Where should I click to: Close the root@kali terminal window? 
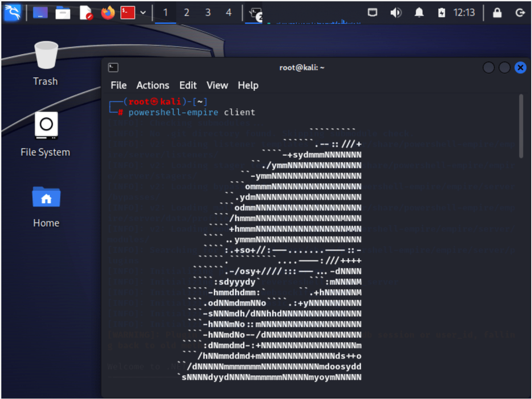(521, 68)
